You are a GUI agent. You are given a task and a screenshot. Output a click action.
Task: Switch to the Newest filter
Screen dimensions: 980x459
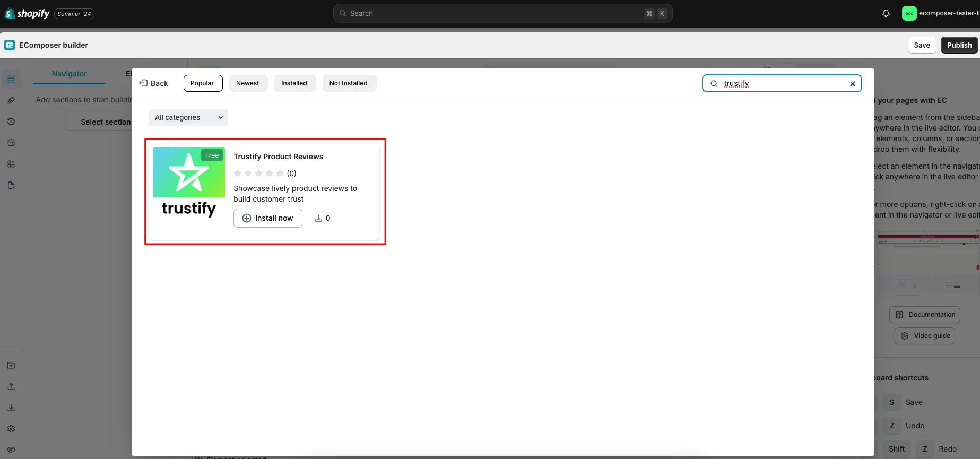(248, 83)
